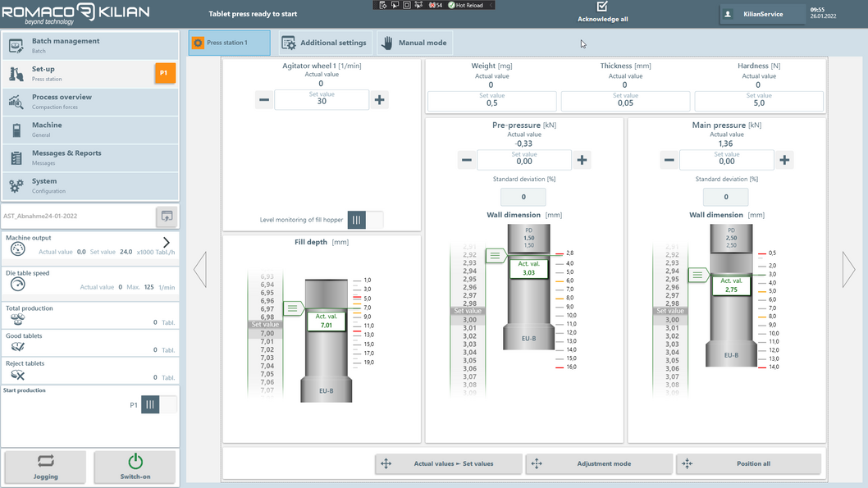Screen dimensions: 868x488
Task: Go to next page with the right arrow
Action: coord(848,270)
